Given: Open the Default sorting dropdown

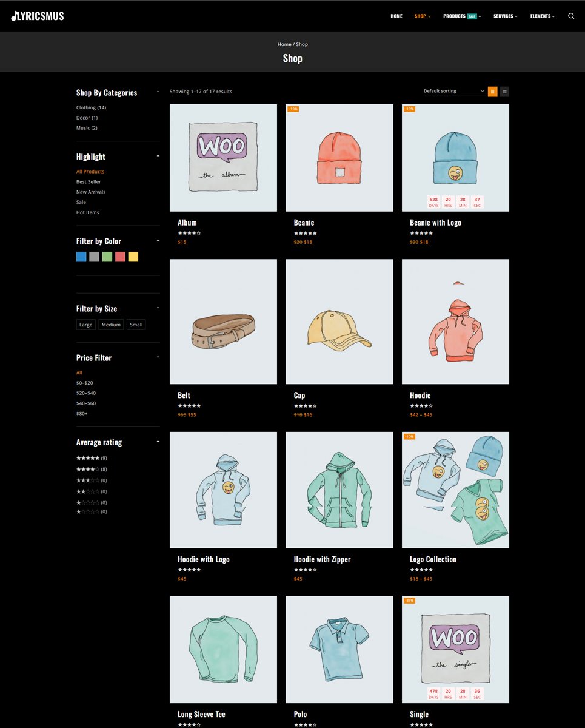Looking at the screenshot, I should (x=453, y=91).
